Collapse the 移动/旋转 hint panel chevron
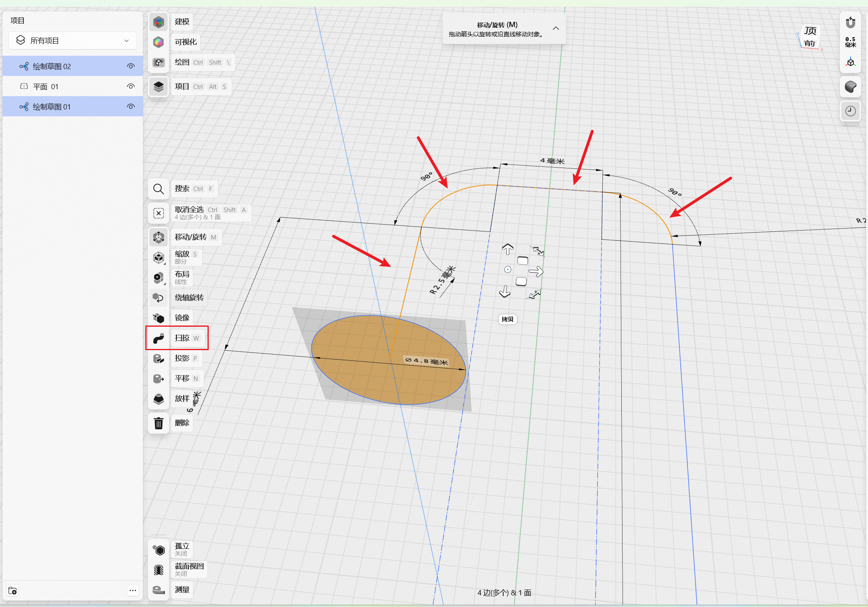Screen dimensions: 868x607 (556, 28)
